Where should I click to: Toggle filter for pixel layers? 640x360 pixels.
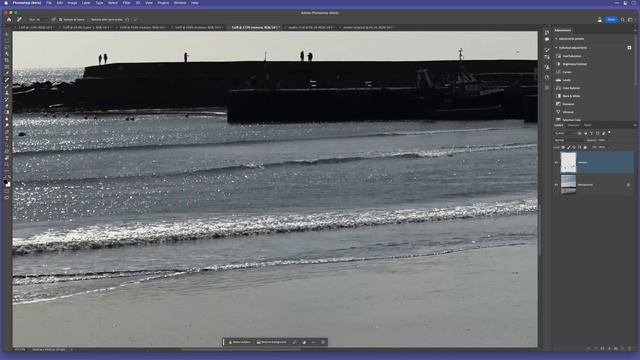click(580, 133)
